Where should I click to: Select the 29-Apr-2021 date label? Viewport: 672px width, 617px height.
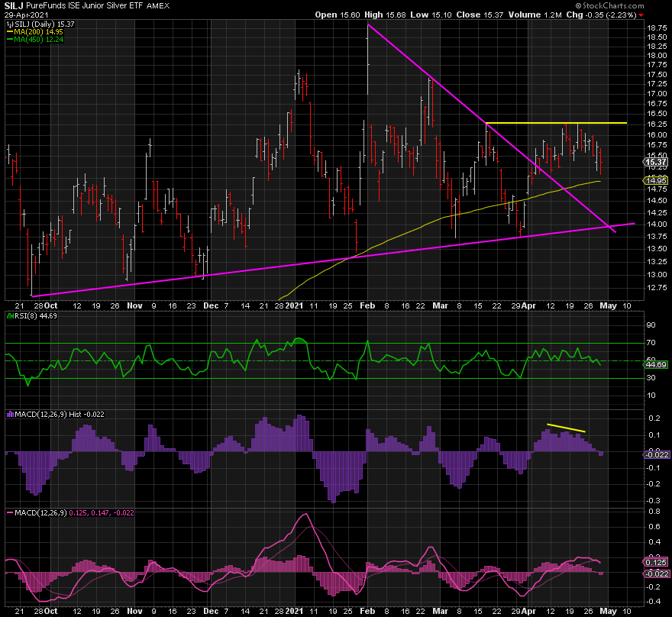click(27, 15)
